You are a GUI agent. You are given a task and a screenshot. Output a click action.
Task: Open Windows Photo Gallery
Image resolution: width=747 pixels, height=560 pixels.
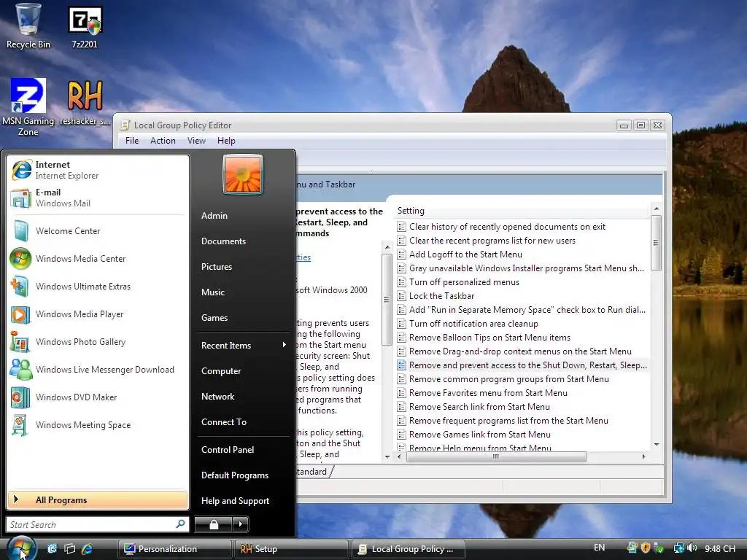pos(98,342)
